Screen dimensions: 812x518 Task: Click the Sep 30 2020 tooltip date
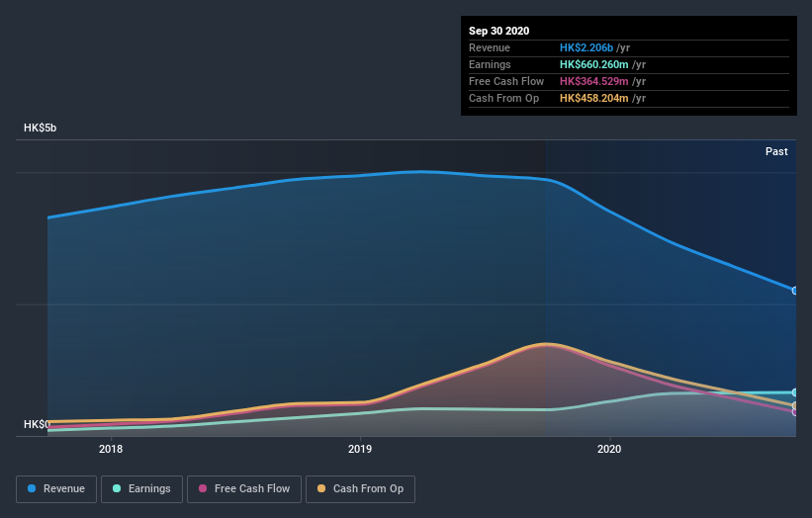pos(498,31)
